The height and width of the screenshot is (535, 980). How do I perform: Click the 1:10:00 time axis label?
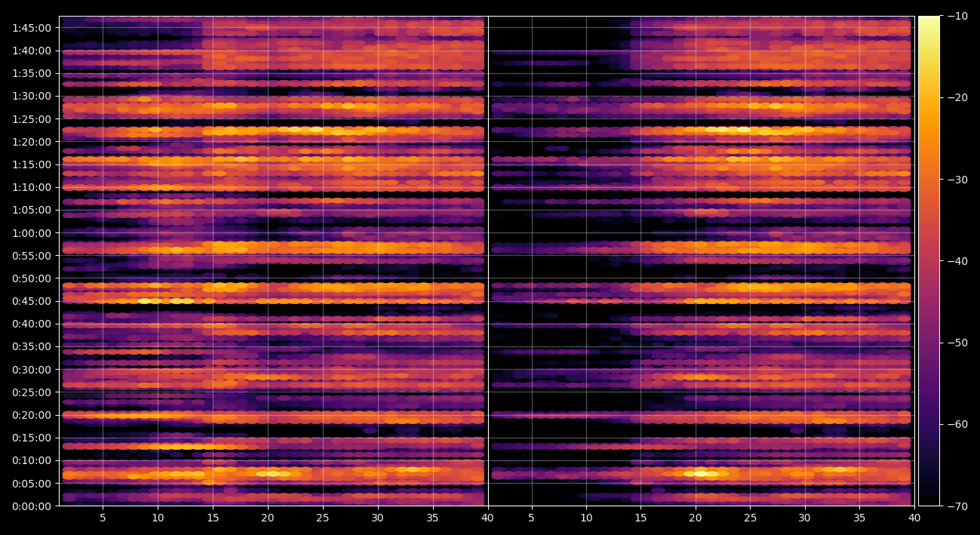32,187
